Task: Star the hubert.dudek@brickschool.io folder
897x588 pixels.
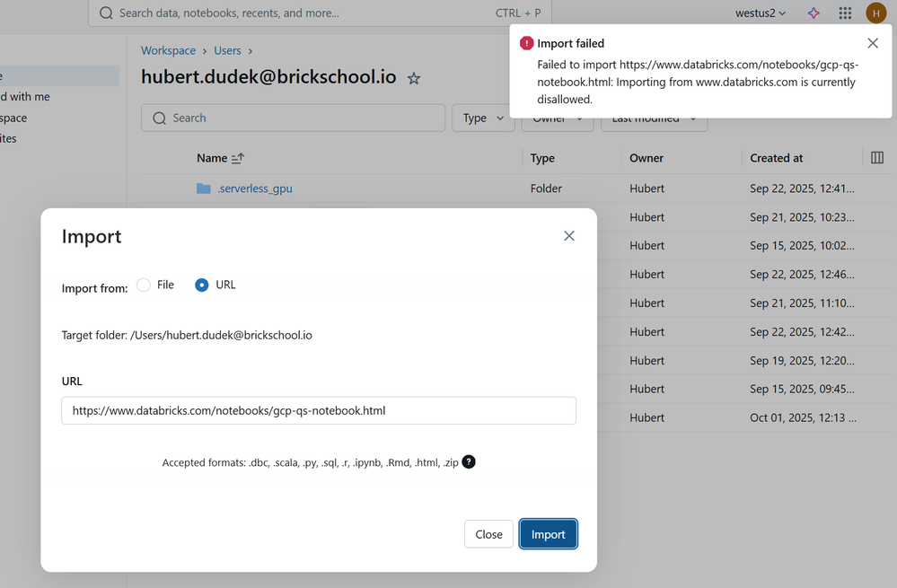Action: click(x=414, y=79)
